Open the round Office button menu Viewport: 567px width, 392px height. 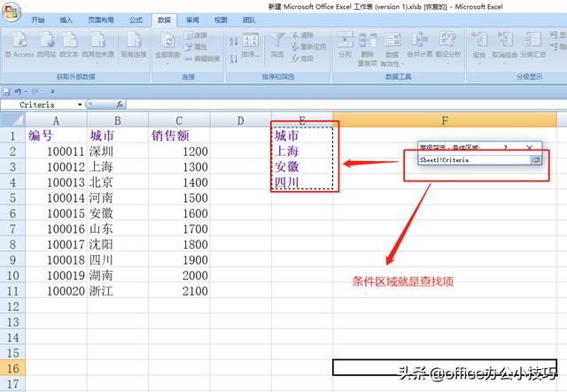click(12, 12)
